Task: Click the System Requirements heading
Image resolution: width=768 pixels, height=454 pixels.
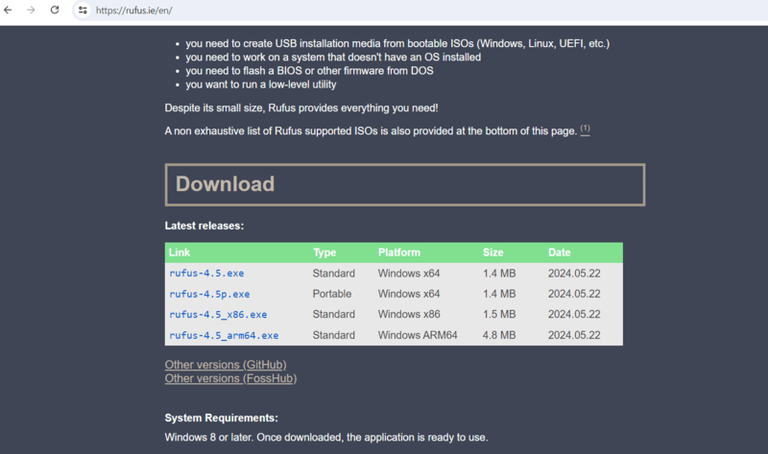Action: (221, 418)
